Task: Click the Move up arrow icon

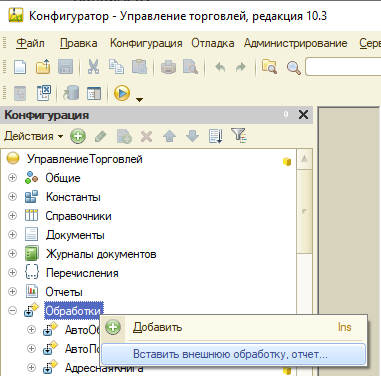Action: [169, 136]
